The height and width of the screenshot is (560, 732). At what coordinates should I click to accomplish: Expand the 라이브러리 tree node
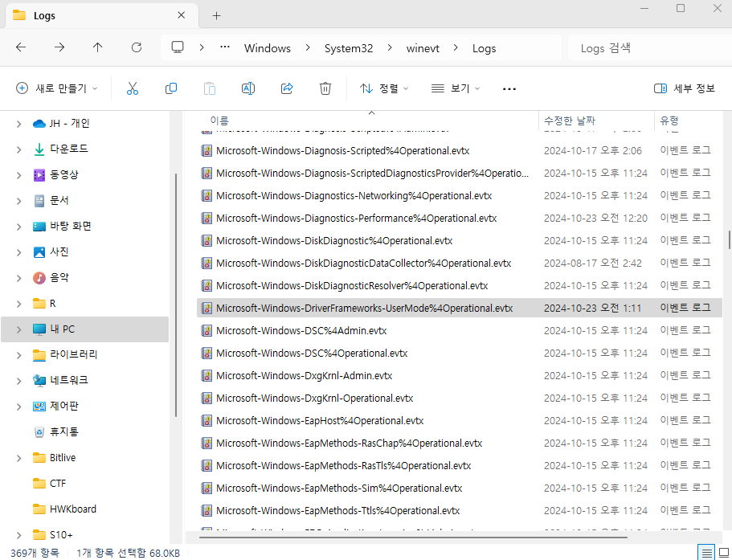(x=18, y=355)
